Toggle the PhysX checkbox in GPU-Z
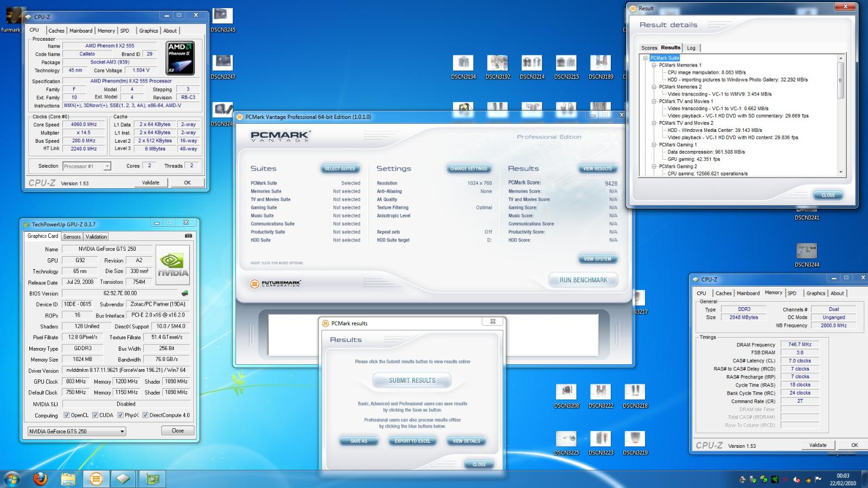The height and width of the screenshot is (488, 868). pos(120,415)
